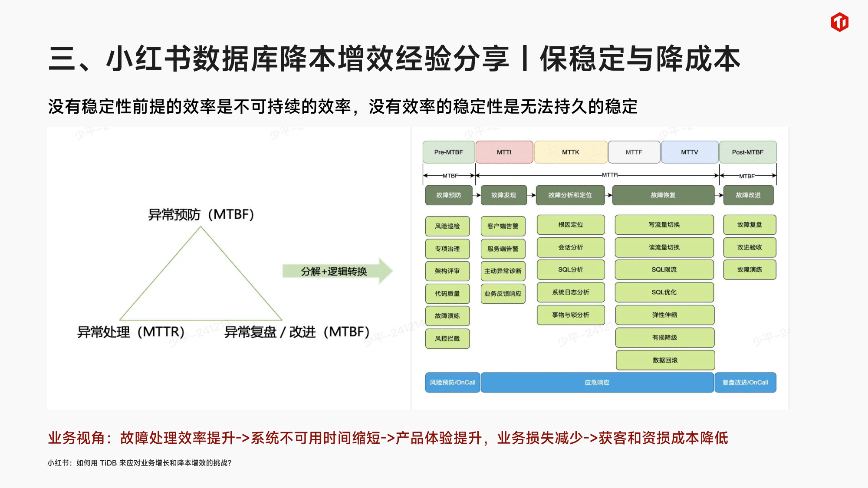Viewport: 868px width, 488px height.
Task: Click the SQL限流 box
Action: (x=664, y=270)
